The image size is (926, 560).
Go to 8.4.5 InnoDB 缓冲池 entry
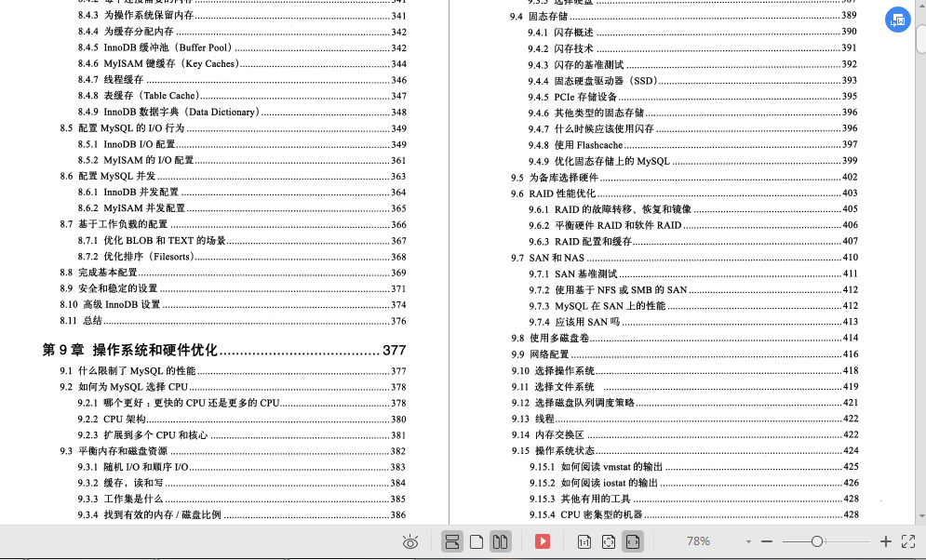(x=242, y=47)
